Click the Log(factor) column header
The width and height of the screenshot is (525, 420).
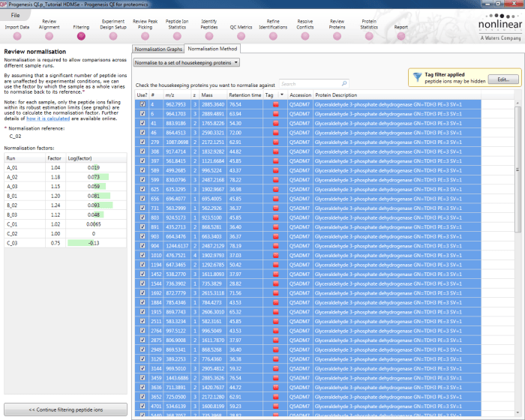coord(96,158)
